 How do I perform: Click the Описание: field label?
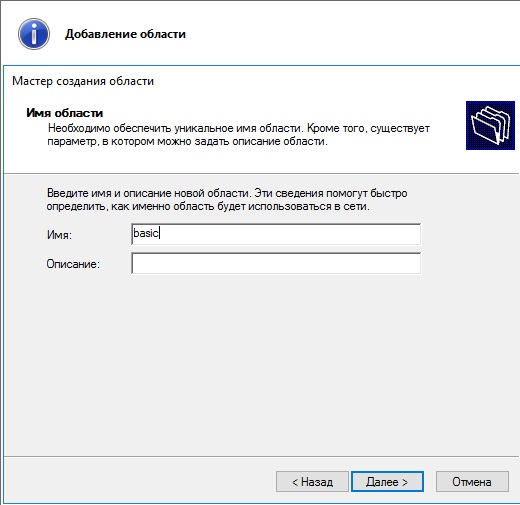pos(73,264)
